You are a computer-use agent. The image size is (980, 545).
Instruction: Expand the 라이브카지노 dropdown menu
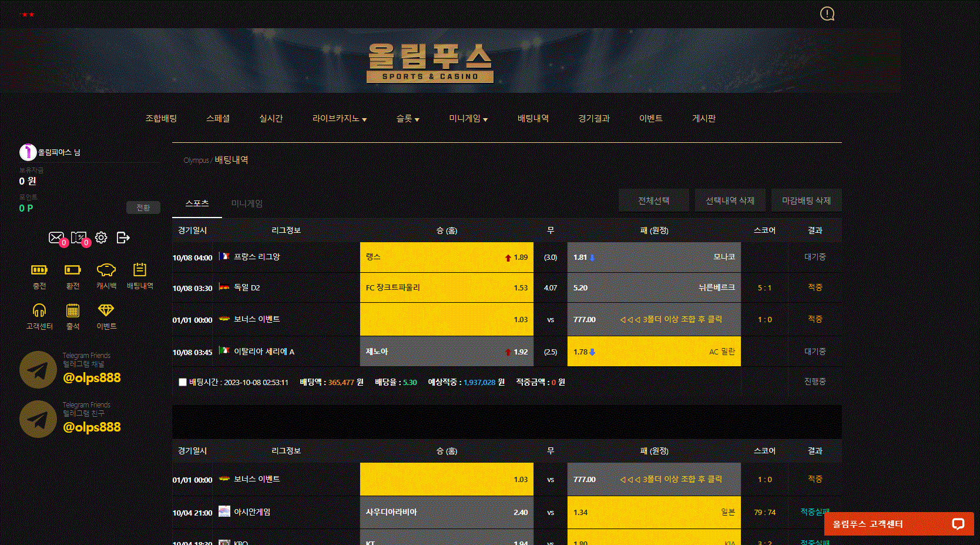pos(340,119)
